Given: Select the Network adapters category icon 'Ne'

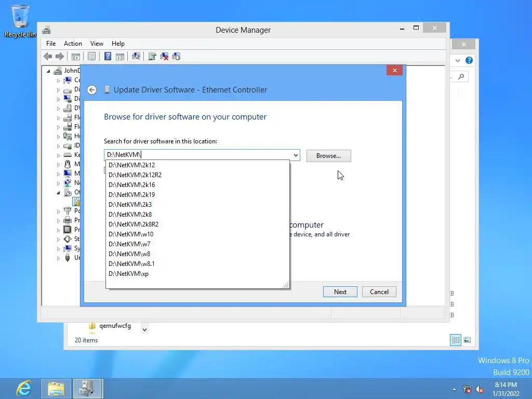Looking at the screenshot, I should coord(68,183).
